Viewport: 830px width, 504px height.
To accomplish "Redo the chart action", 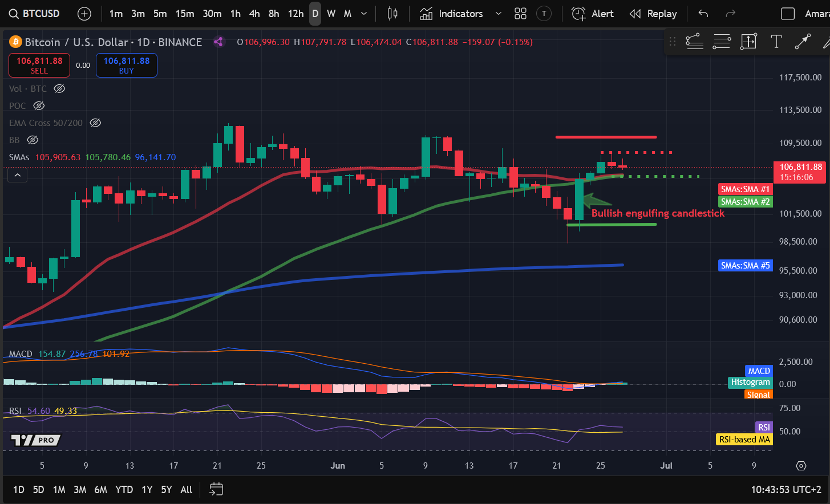I will [730, 14].
